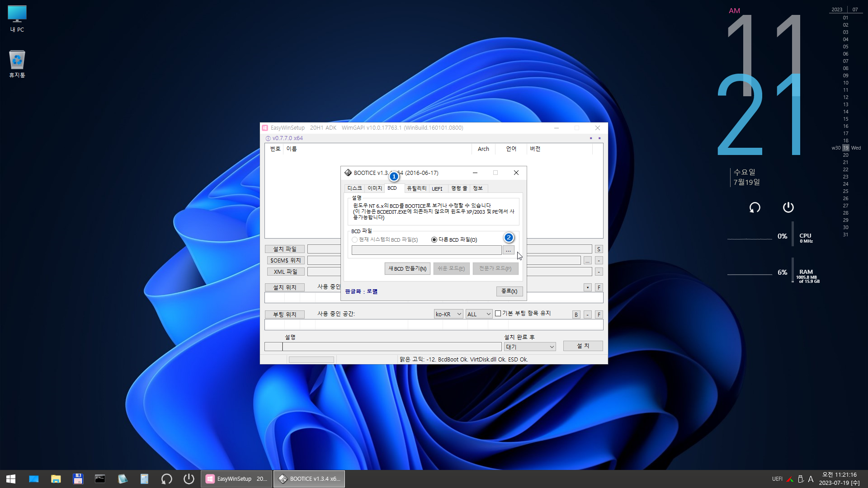Click the 한글화 : 로웰 credit text

tap(361, 291)
